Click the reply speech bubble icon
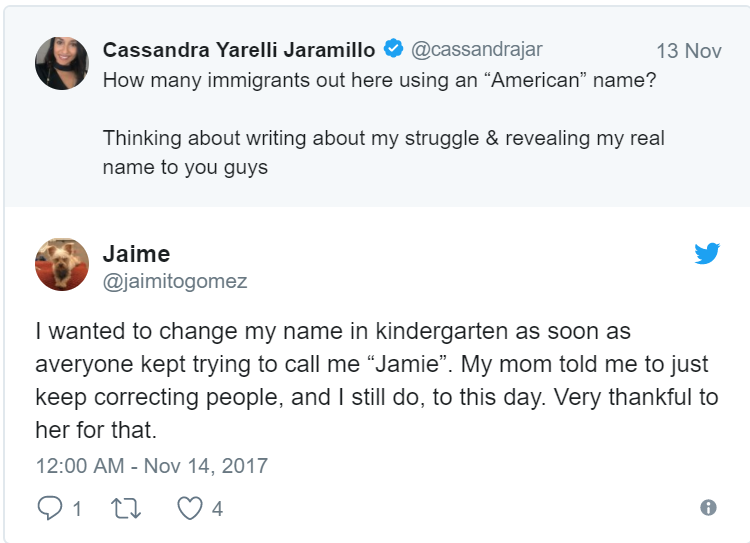 pos(50,509)
